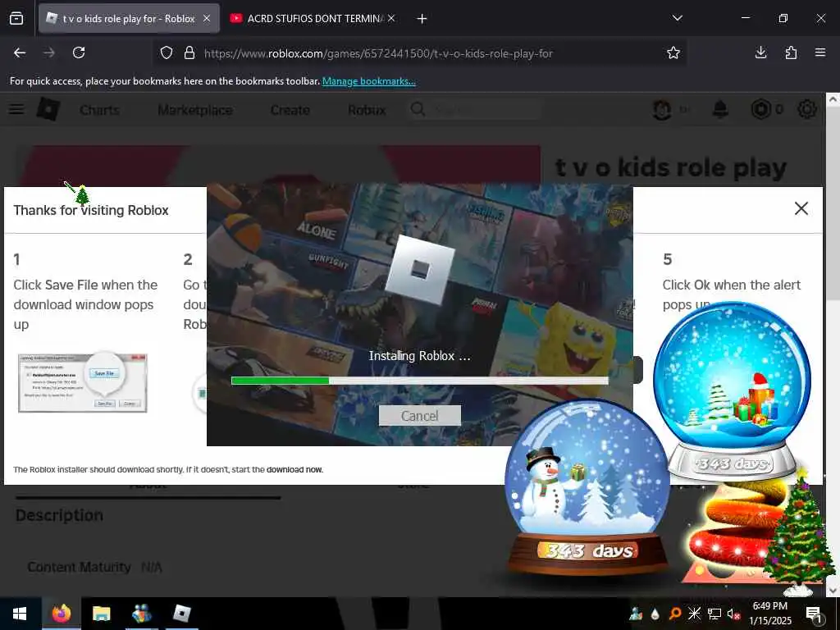Viewport: 840px width, 630px height.
Task: Open the Charts page
Action: [99, 110]
